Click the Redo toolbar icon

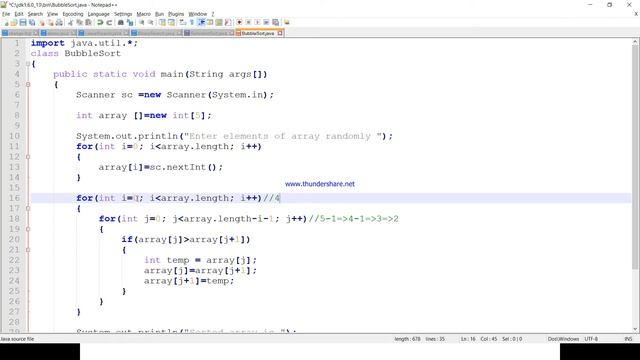click(109, 22)
